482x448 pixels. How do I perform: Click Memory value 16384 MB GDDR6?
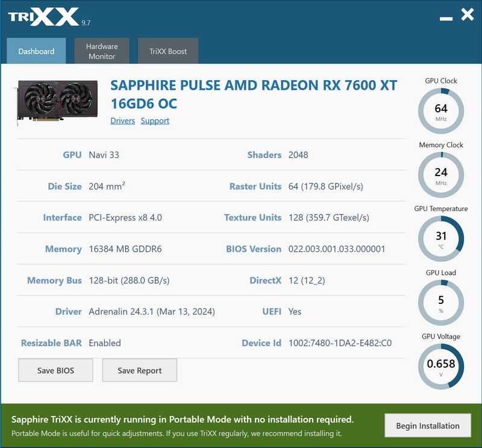125,249
